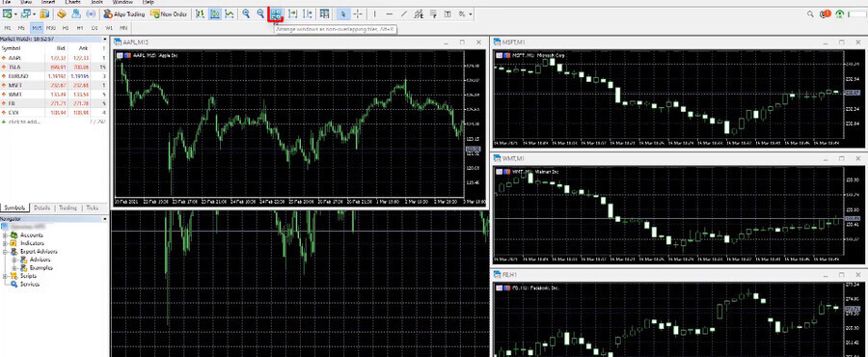Activate the FB,H1 chart window title bar
The image size is (868, 357).
point(679,275)
